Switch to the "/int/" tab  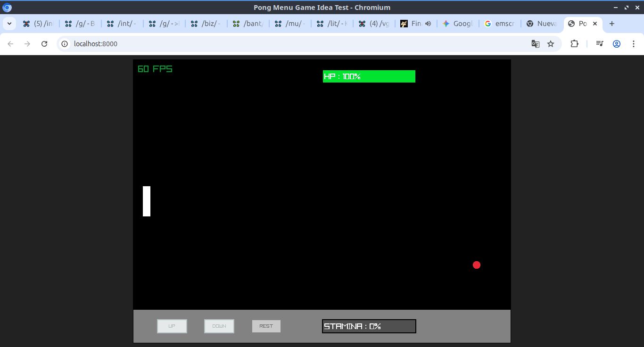point(122,24)
